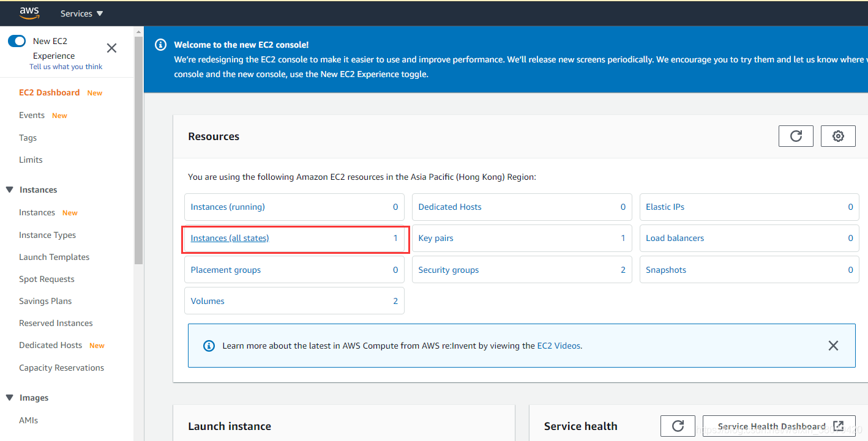
Task: Open Savings Plans in sidebar
Action: pos(45,301)
